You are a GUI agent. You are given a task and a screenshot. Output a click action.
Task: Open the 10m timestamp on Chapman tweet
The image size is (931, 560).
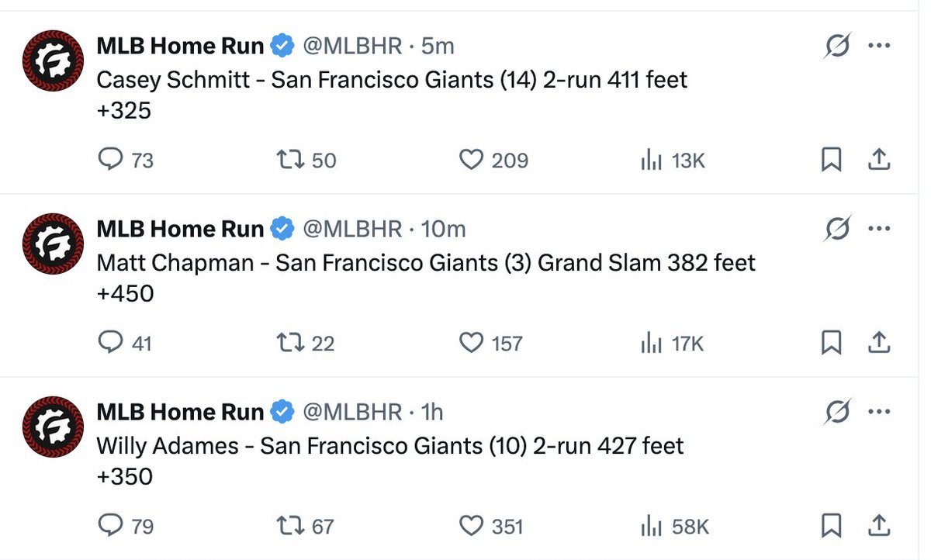443,229
